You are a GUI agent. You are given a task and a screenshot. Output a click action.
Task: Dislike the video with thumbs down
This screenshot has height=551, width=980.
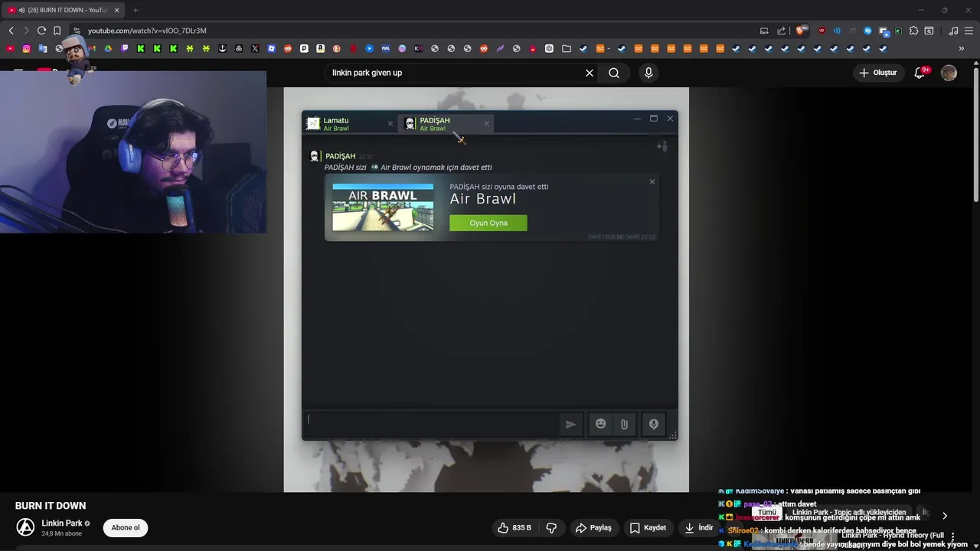pos(551,527)
